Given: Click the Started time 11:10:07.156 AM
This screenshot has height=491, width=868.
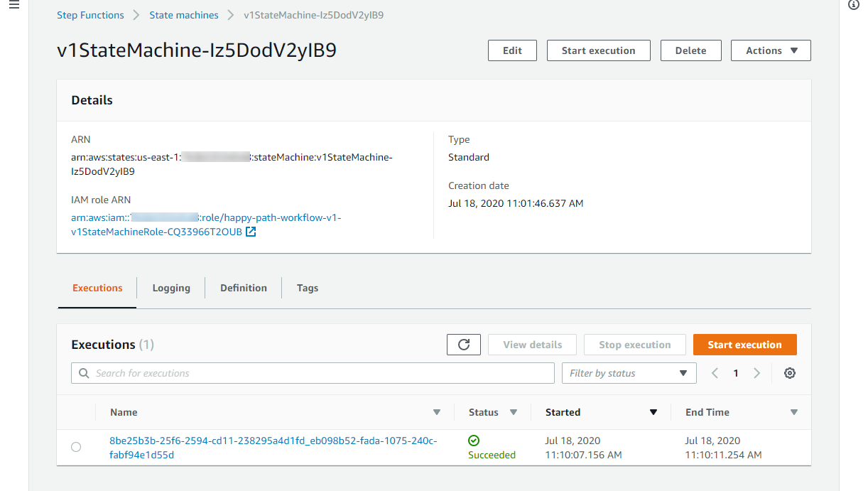Looking at the screenshot, I should coord(584,455).
